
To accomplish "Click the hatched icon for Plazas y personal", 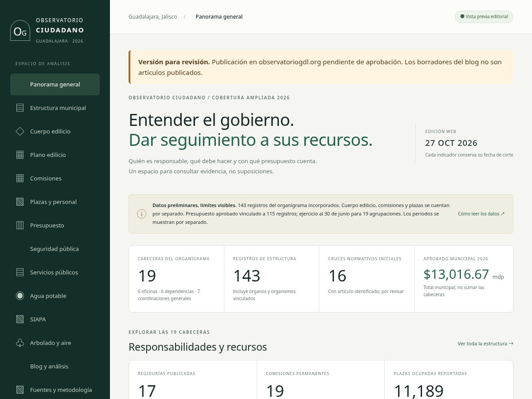I will (x=20, y=202).
